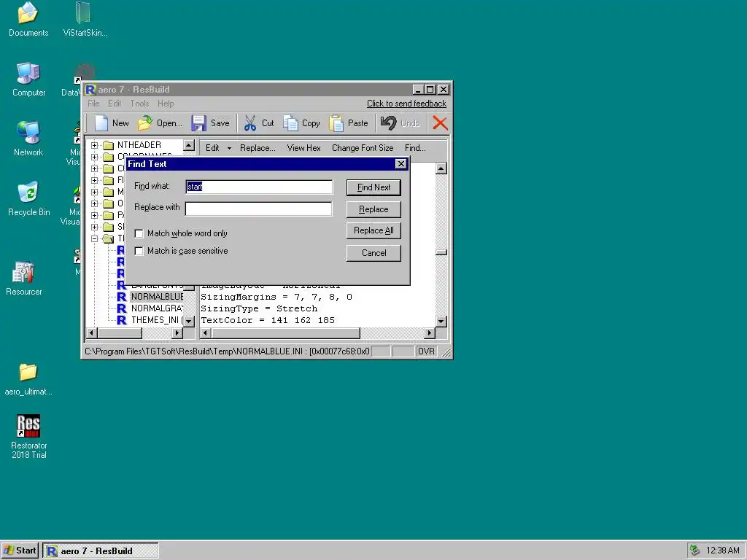This screenshot has height=560, width=747.
Task: Click in the Replace with field
Action: (x=259, y=209)
